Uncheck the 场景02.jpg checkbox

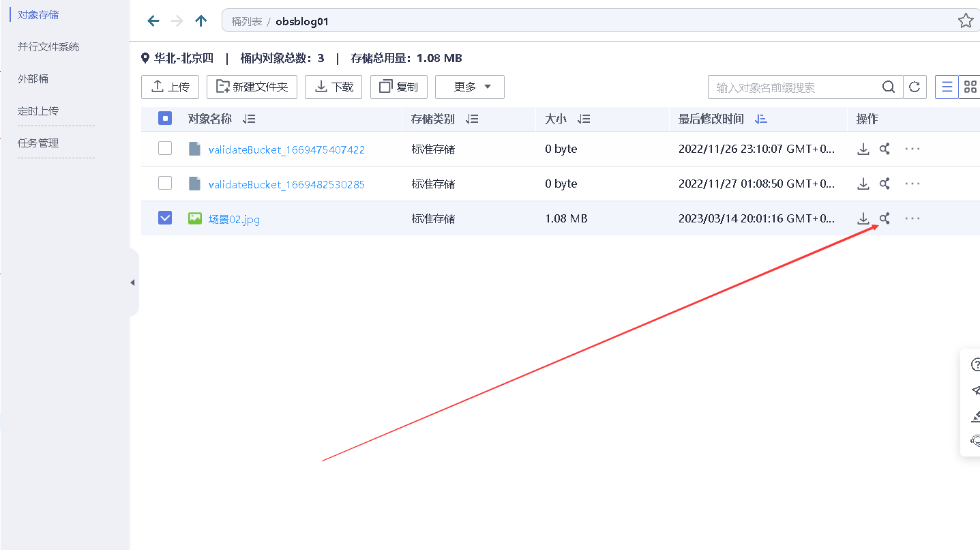click(165, 218)
